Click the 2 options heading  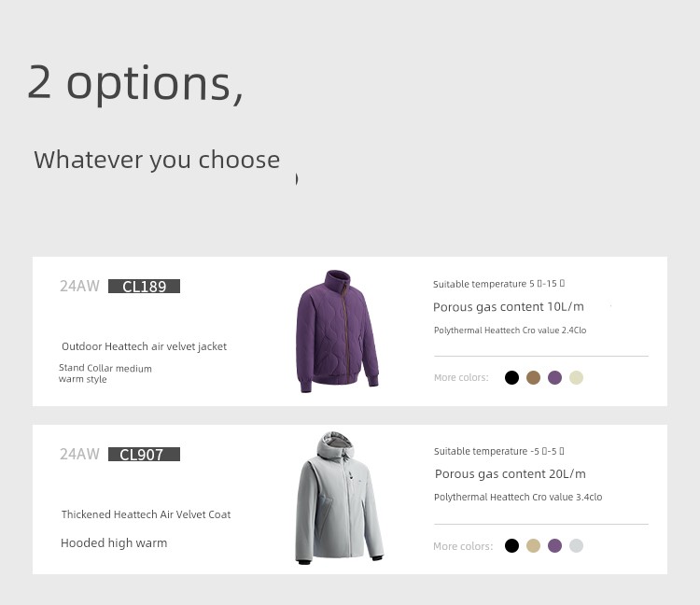(135, 83)
